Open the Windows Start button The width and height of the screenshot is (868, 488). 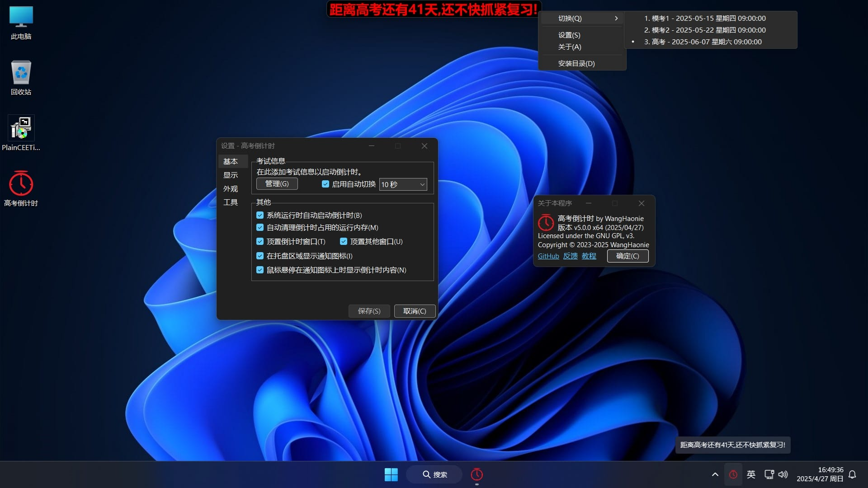coord(391,474)
